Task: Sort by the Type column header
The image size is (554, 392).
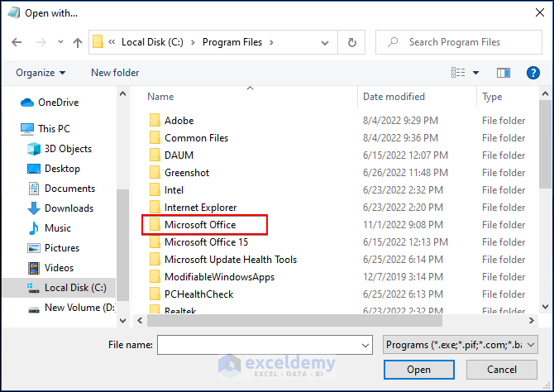Action: click(x=492, y=97)
